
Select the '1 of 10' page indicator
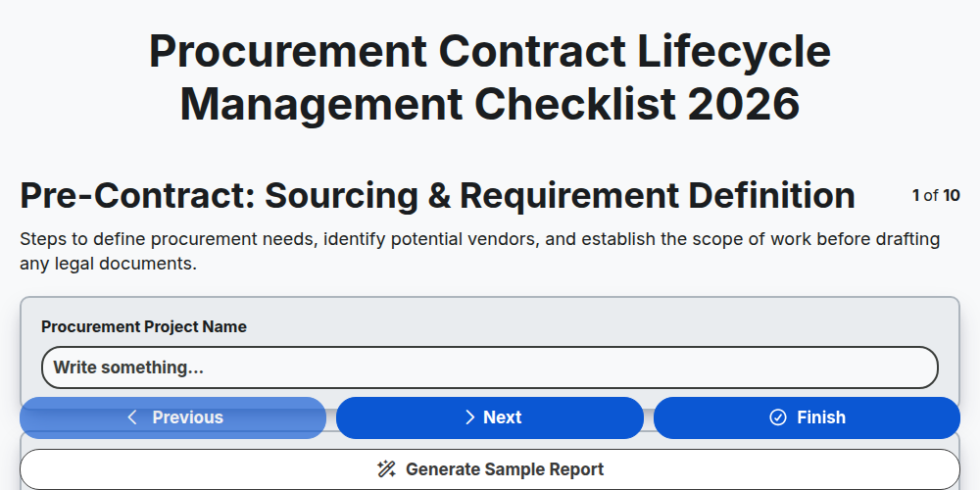[x=936, y=196]
